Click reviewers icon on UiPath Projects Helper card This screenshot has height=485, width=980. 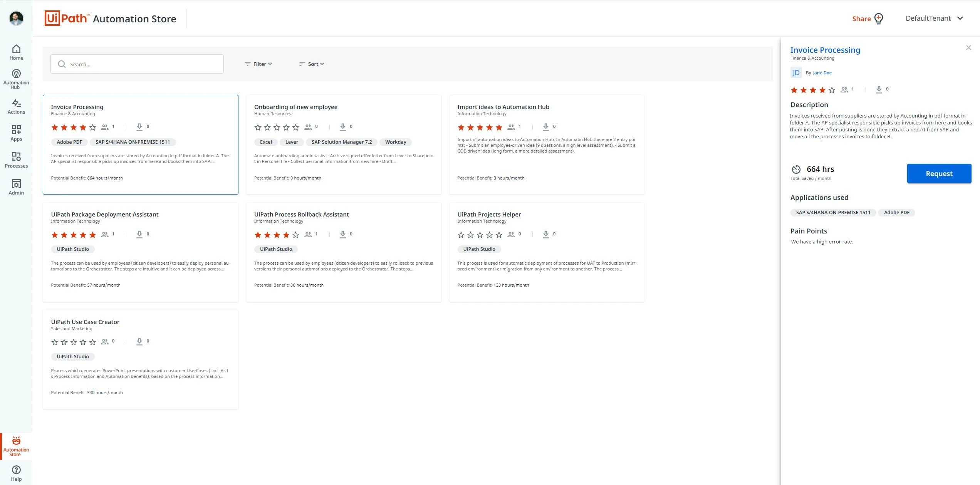click(511, 234)
